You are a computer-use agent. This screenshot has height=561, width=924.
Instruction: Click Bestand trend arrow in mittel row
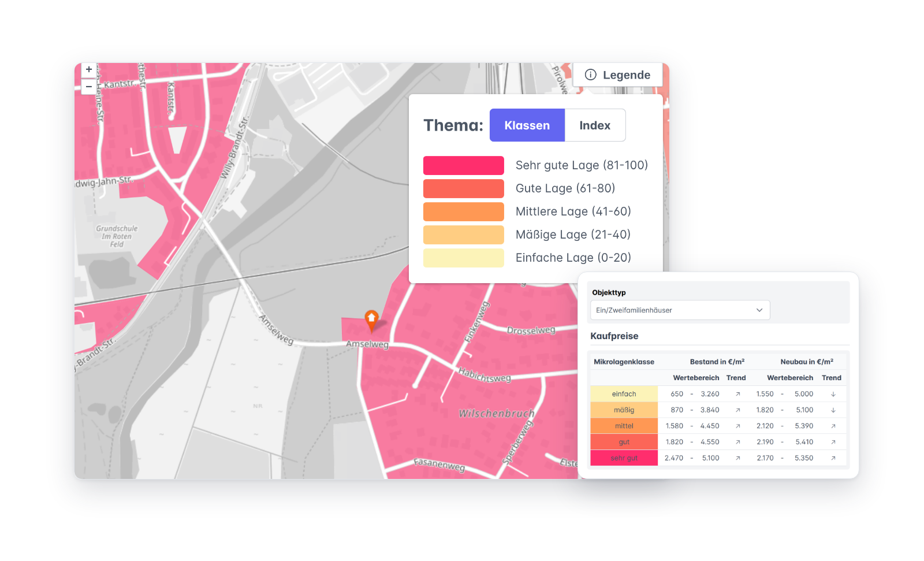[x=737, y=426]
